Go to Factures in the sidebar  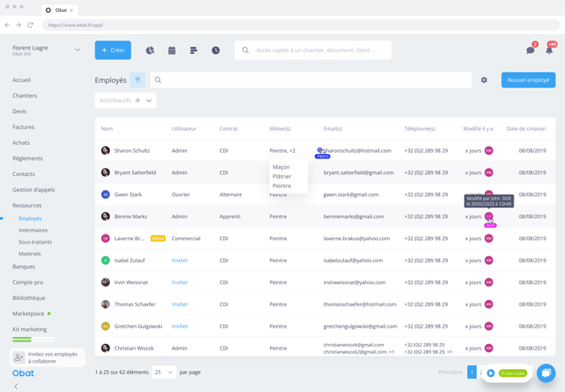coord(24,127)
